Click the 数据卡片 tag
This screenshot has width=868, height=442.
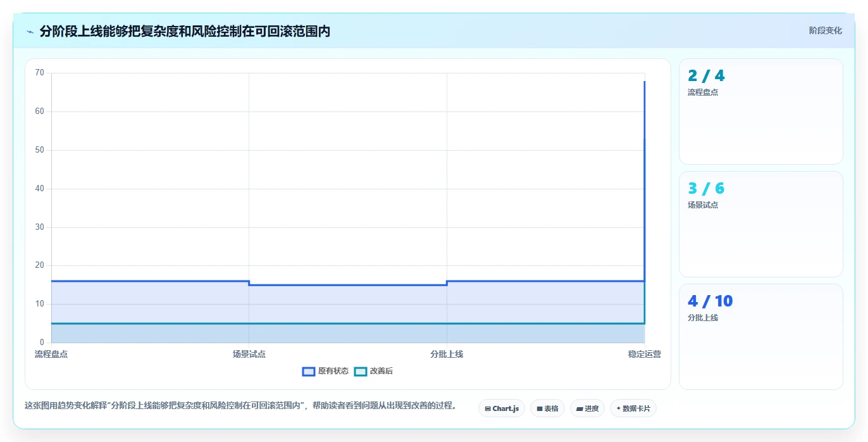[633, 408]
